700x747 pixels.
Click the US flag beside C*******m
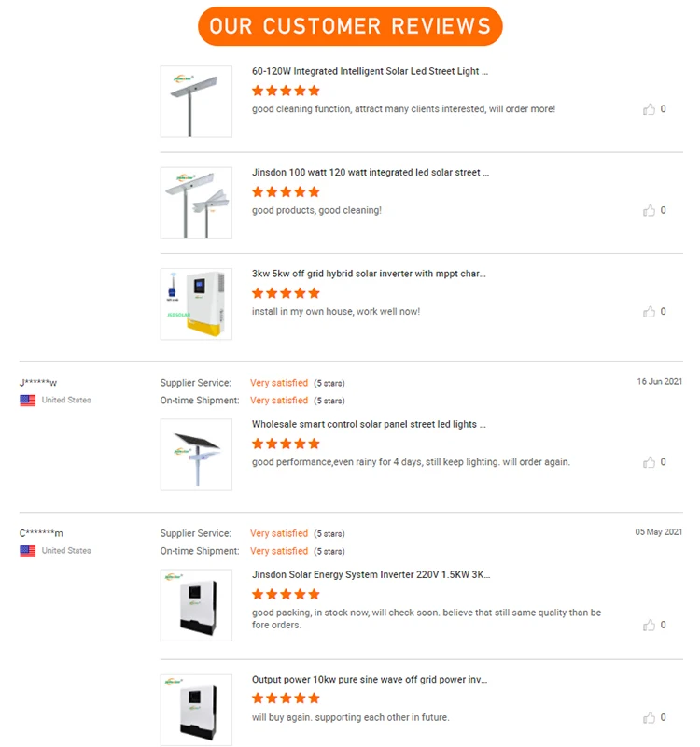click(x=28, y=551)
